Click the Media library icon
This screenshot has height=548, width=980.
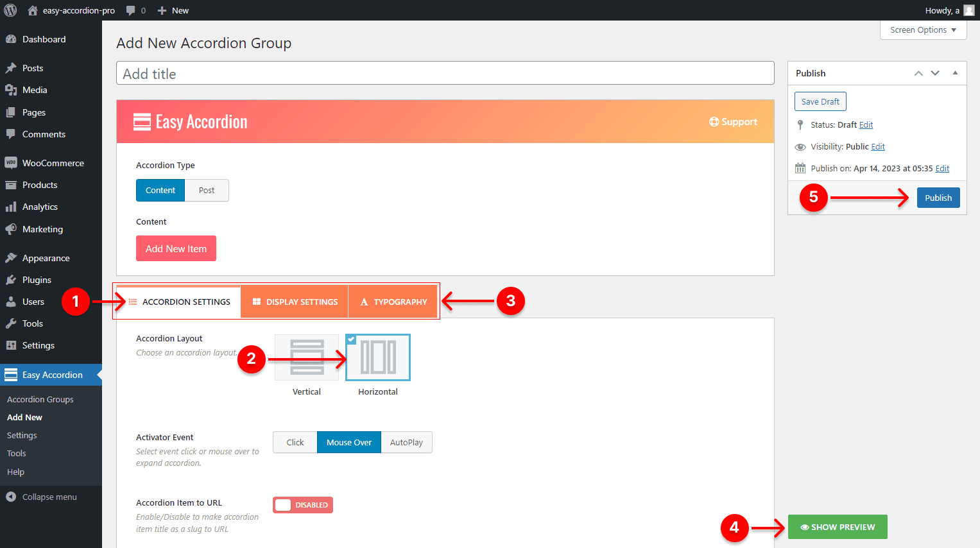[11, 90]
